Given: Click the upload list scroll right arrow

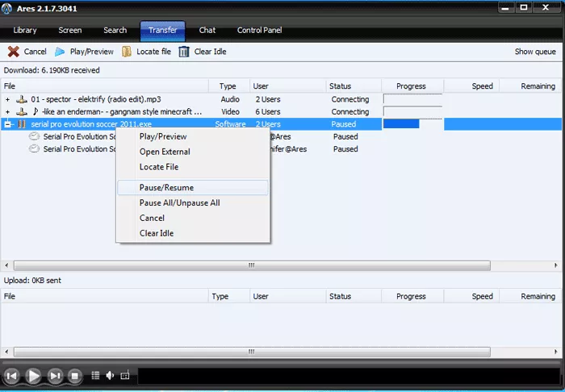Looking at the screenshot, I should (x=556, y=352).
